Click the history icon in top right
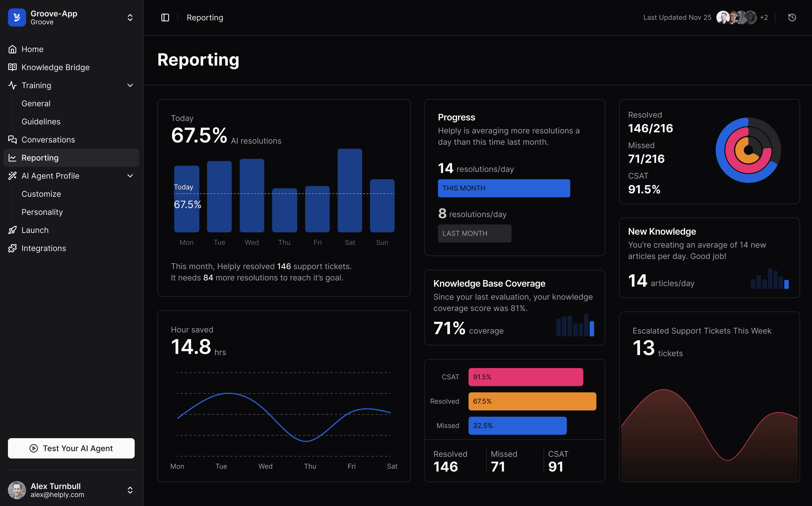The image size is (812, 506). tap(792, 17)
